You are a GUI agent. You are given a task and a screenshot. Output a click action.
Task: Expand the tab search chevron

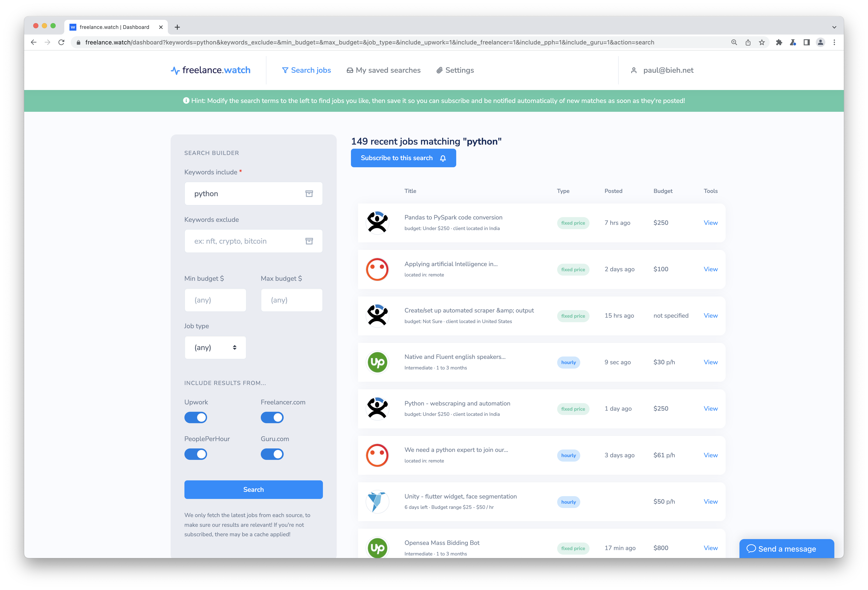(834, 27)
